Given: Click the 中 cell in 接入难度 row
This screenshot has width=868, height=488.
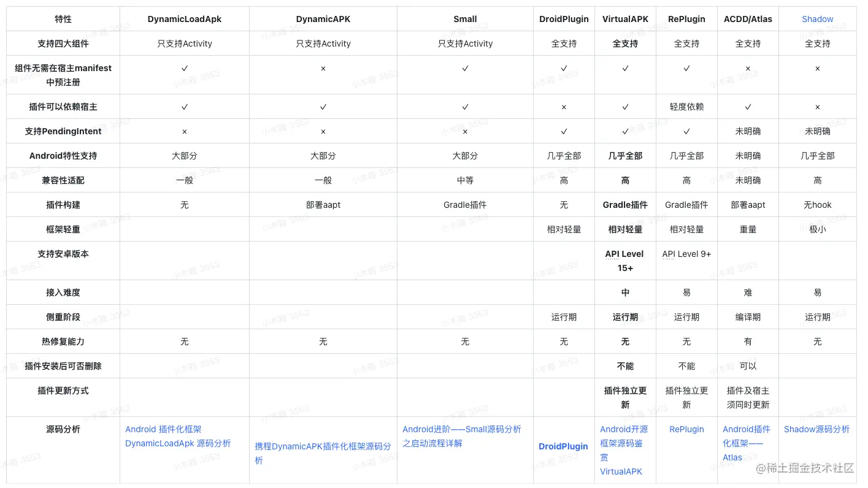Looking at the screenshot, I should pyautogui.click(x=625, y=292).
